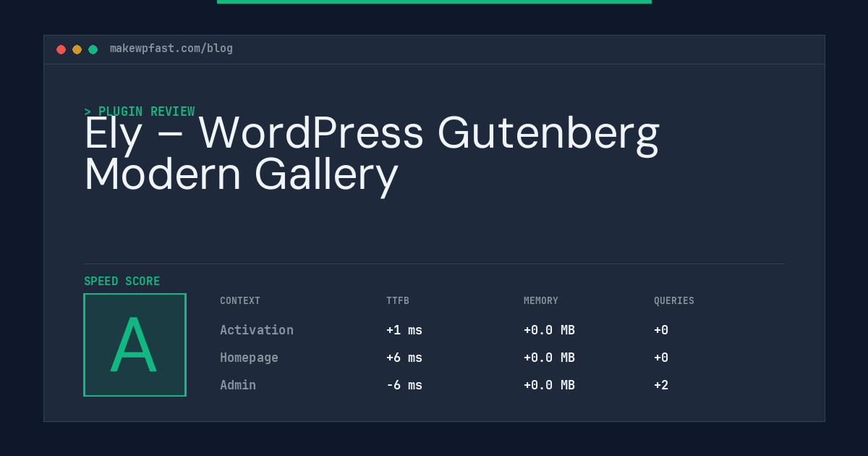The image size is (868, 456).
Task: Click the TTFB column header
Action: 398,301
